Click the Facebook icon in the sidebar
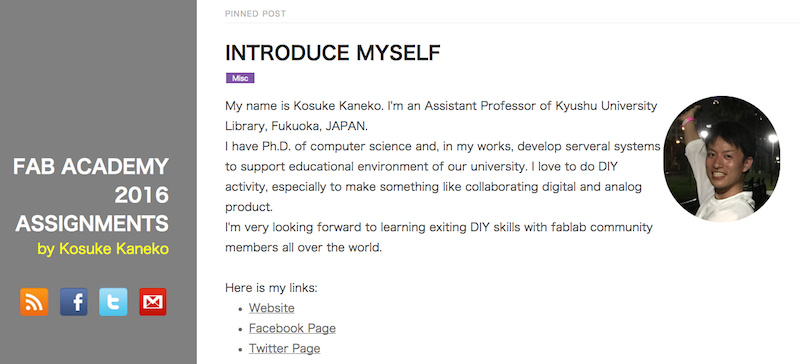 73,302
